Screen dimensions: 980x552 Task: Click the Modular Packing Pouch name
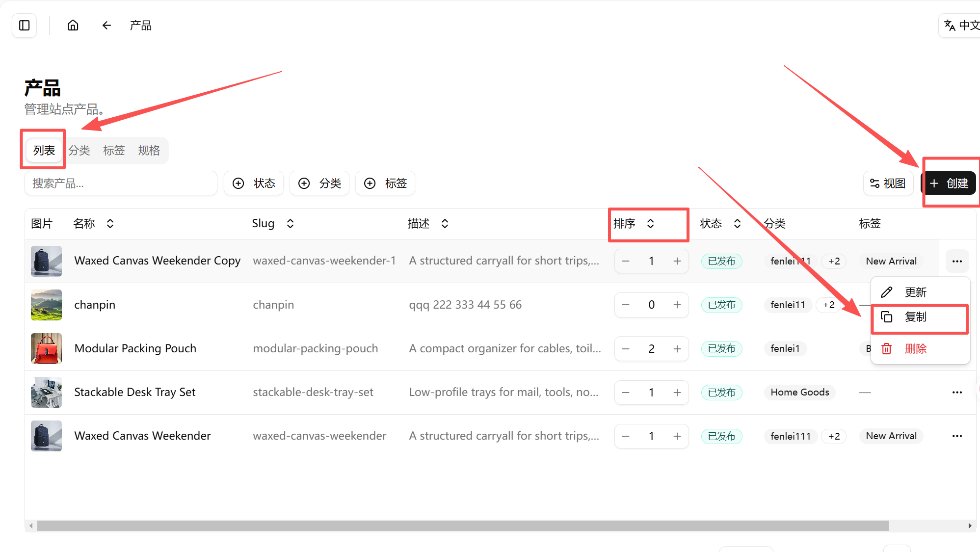click(x=135, y=348)
